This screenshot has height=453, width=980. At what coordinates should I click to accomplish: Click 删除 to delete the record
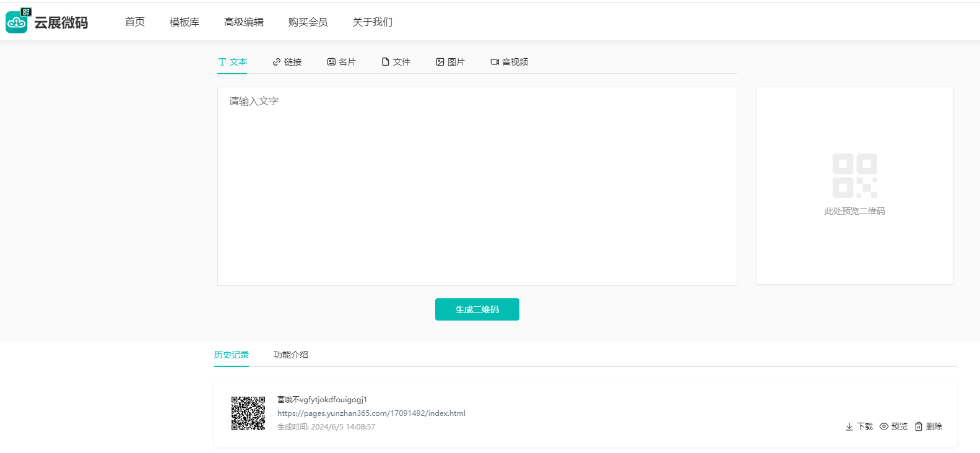(929, 426)
